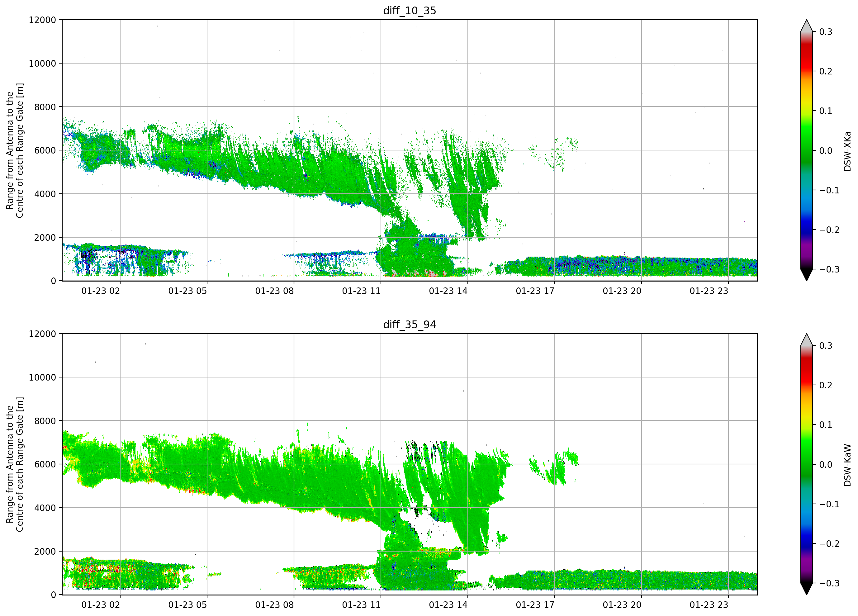Click the 01-23 23 x-tick under diff_35_94
The width and height of the screenshot is (858, 616).
pos(709,605)
